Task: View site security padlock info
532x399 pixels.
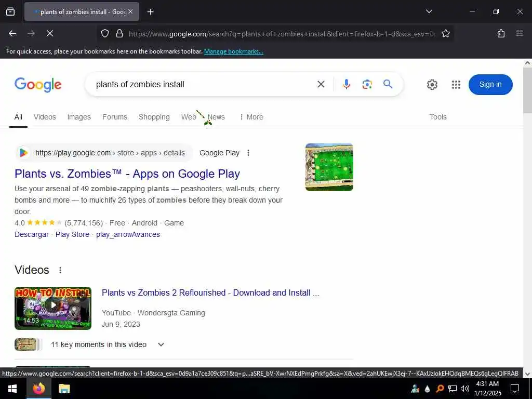Action: pos(119,33)
